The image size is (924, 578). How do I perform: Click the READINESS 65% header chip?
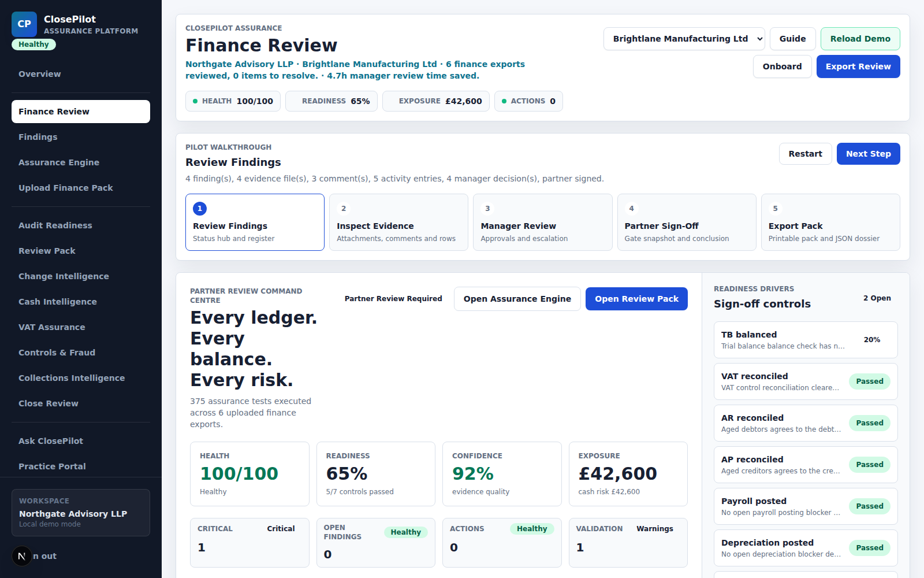pos(331,101)
